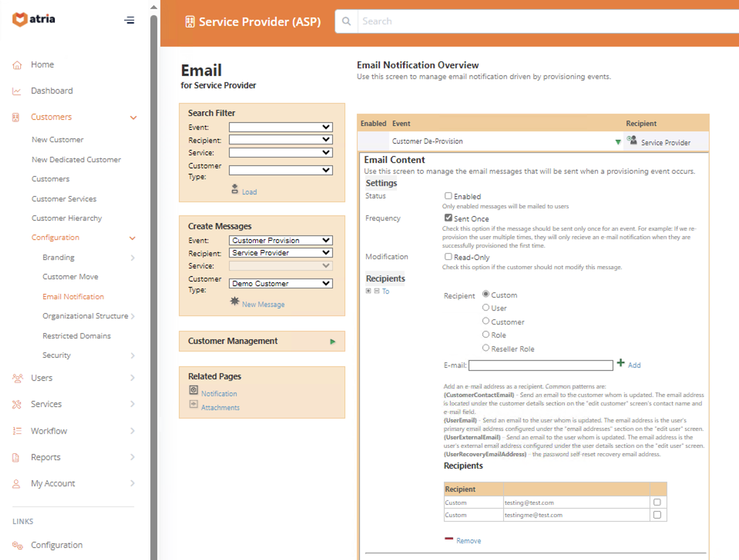Click the Home icon in sidebar
739x560 pixels.
[17, 65]
